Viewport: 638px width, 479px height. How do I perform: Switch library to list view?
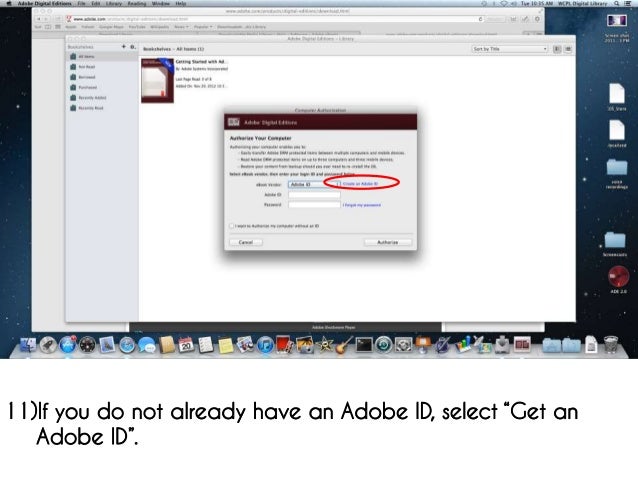pos(568,49)
